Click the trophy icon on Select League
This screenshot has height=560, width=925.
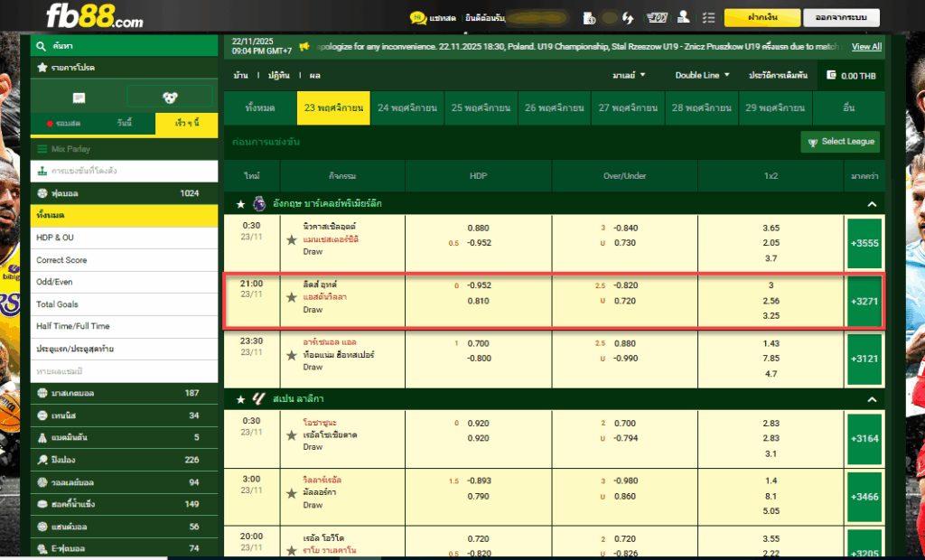(x=812, y=142)
